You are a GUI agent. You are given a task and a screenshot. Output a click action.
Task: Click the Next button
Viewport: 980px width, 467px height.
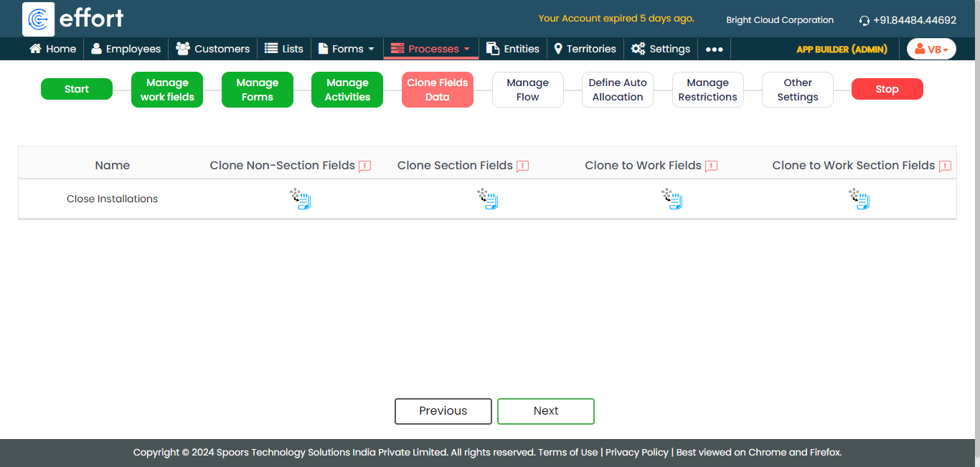point(545,411)
